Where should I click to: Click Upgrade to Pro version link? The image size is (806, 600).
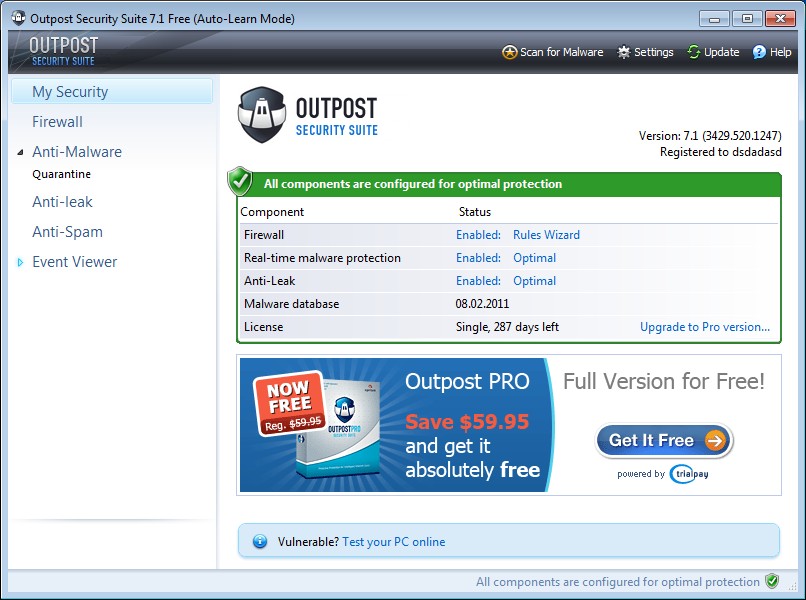click(705, 327)
